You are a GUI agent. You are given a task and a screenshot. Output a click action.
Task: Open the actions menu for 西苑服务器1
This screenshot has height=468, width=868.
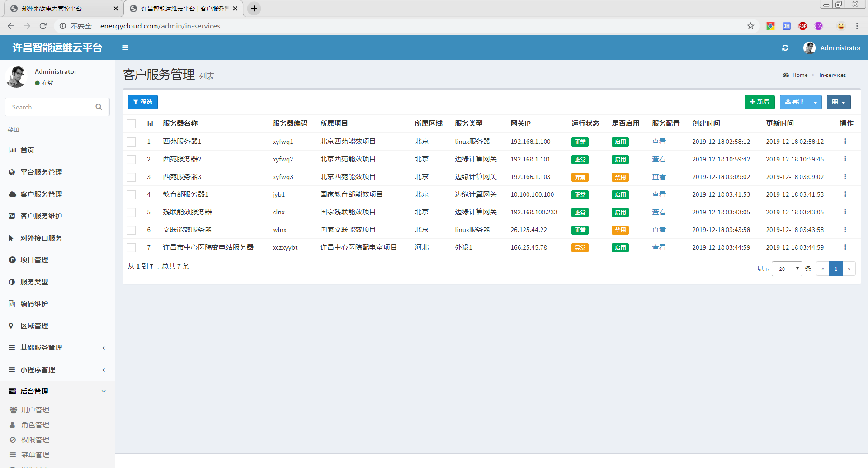[845, 142]
